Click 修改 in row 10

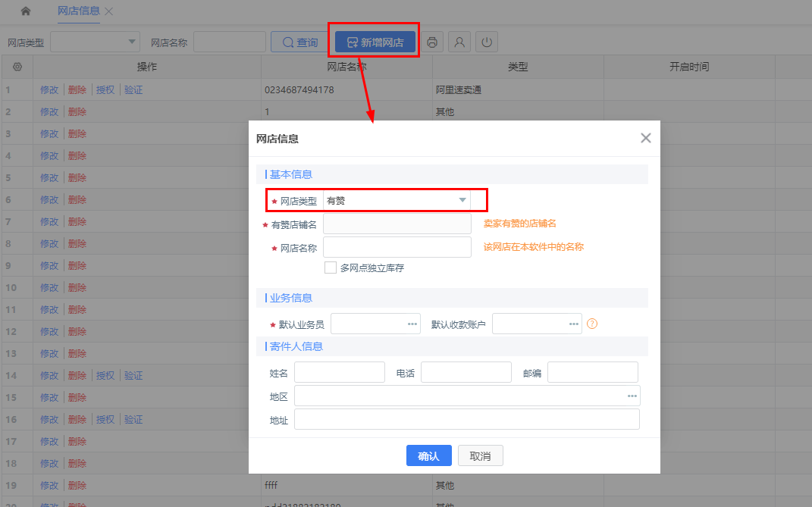49,287
